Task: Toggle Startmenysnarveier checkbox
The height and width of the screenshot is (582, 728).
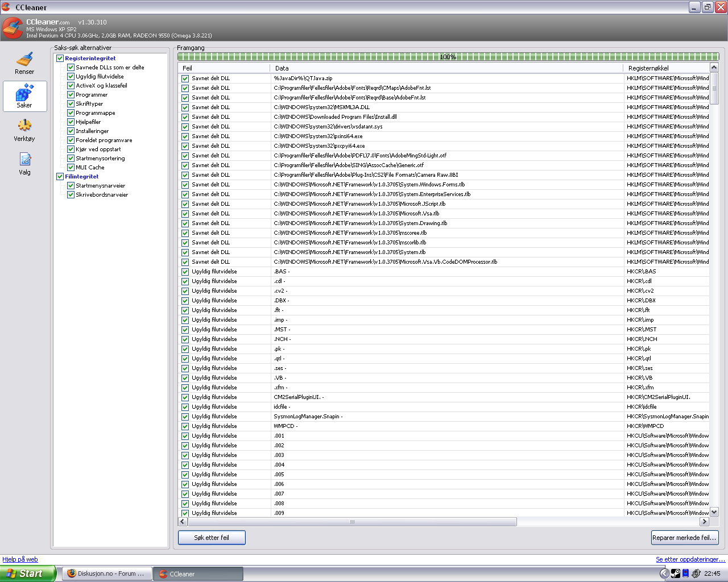Action: (x=71, y=185)
